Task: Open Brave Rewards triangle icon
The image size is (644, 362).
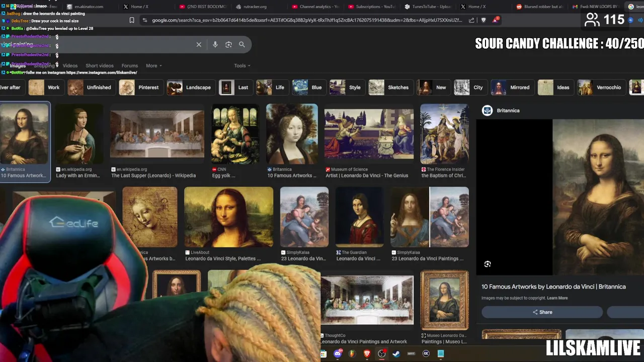Action: (496, 20)
